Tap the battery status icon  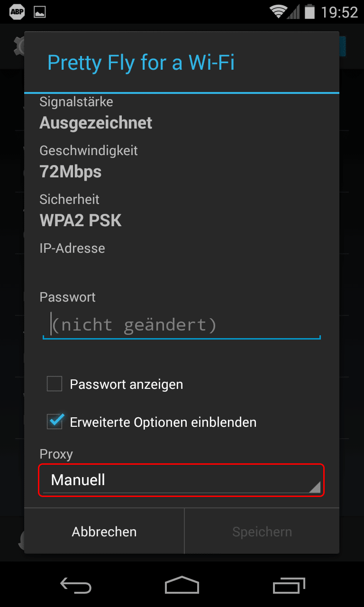(x=309, y=12)
